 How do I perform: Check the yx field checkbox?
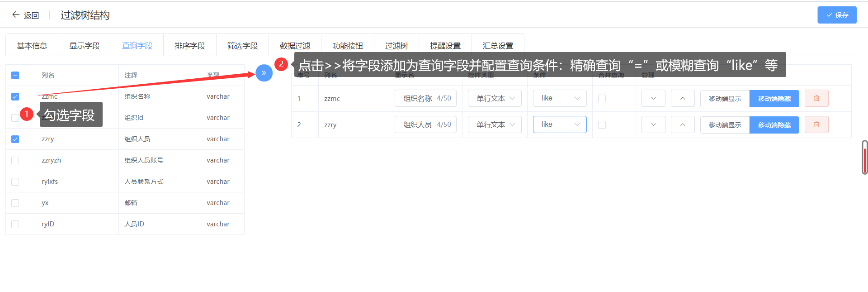click(15, 203)
